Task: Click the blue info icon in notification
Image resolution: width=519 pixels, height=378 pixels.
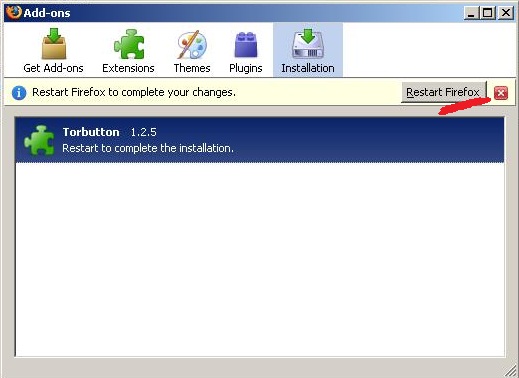Action: point(19,93)
